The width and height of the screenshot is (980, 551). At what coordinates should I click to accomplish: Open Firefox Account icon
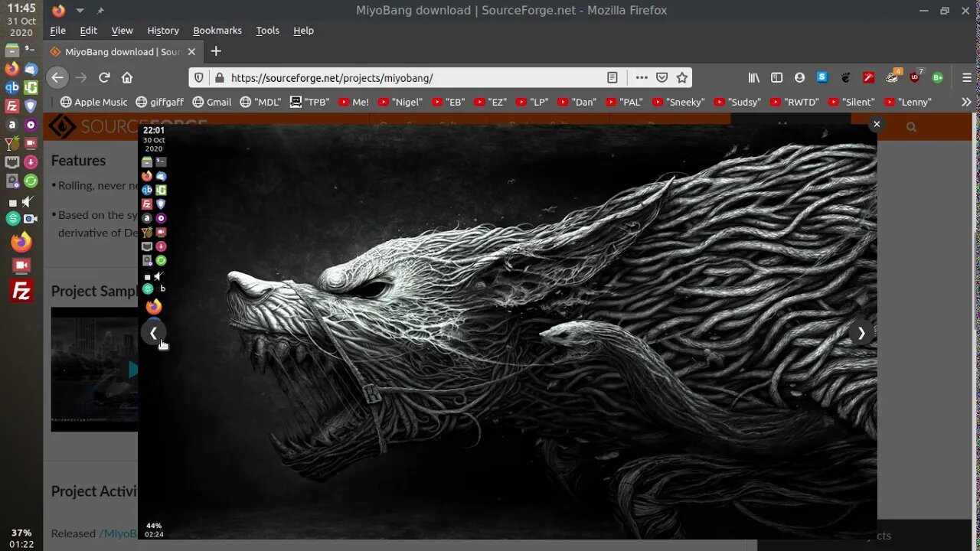coord(799,77)
